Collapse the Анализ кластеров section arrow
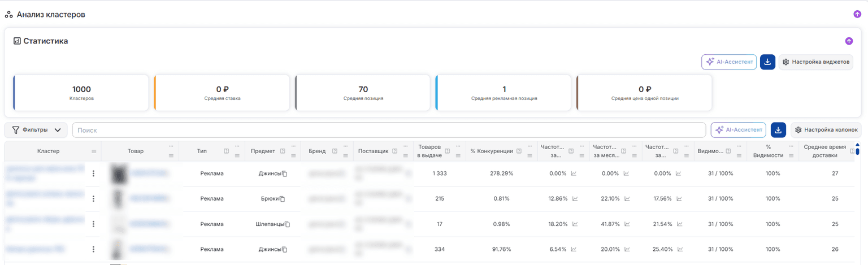The image size is (868, 265). 857,14
